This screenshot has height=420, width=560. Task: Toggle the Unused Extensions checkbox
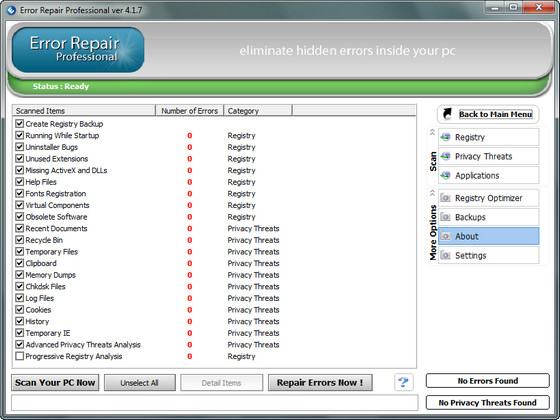20,159
